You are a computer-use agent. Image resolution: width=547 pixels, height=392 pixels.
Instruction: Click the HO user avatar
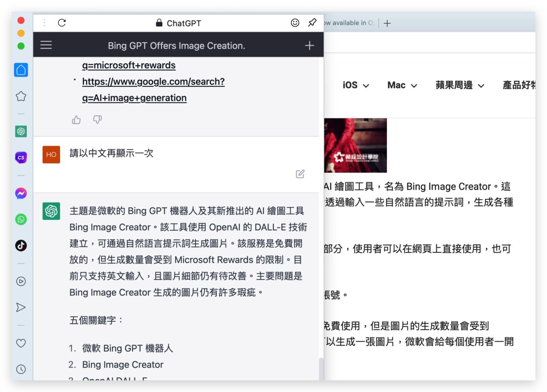pos(51,154)
